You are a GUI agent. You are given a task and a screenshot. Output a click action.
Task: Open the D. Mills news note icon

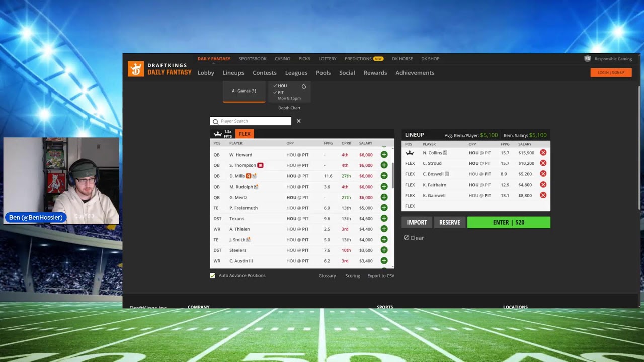point(254,176)
